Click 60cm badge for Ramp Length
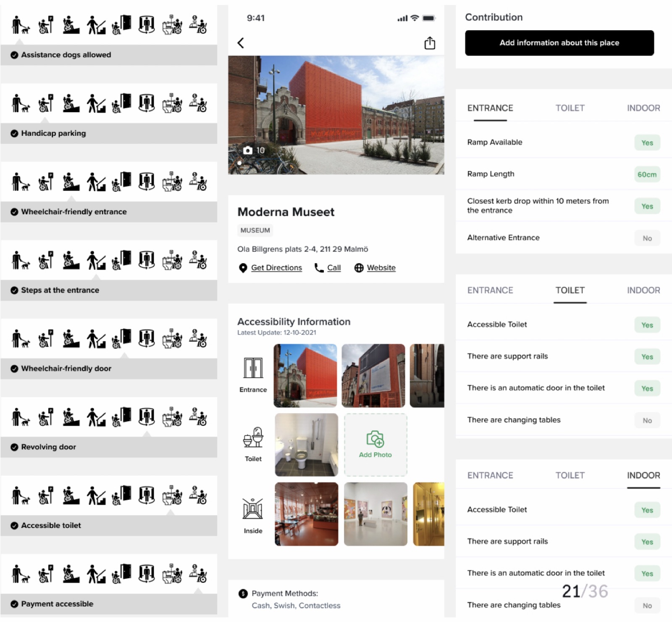Image resolution: width=672 pixels, height=622 pixels. 647,174
